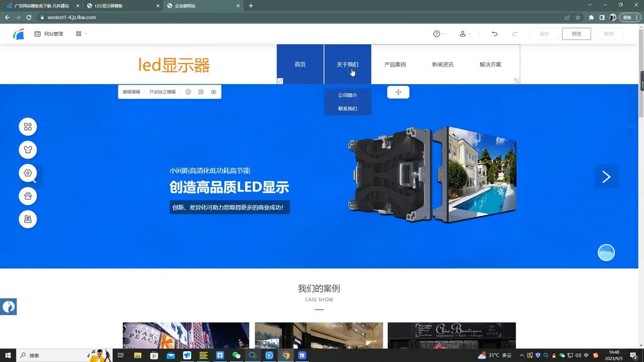Click the redo arrow in the top toolbar
The image size is (644, 362).
click(515, 34)
